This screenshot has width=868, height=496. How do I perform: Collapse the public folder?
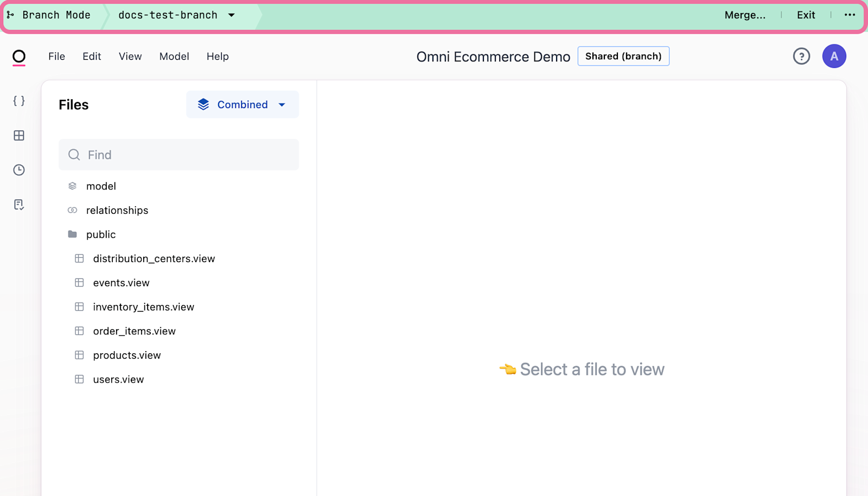[x=100, y=234]
